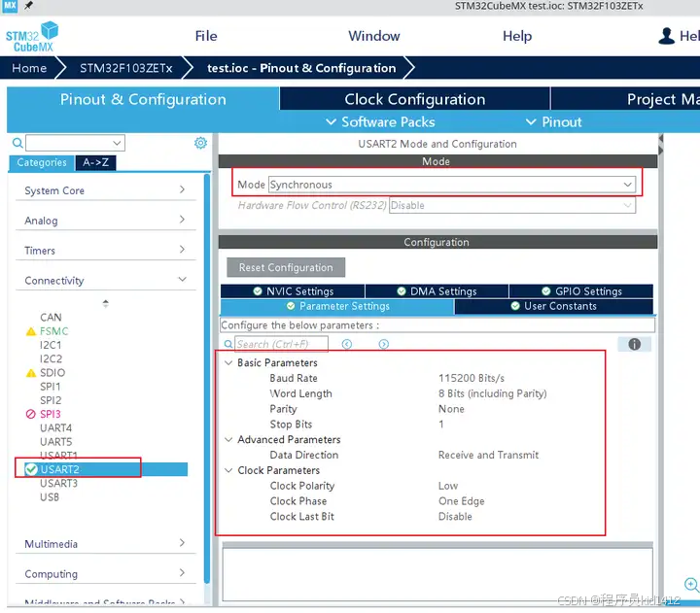
Task: Click the parameter search magnifier icon
Action: click(228, 344)
